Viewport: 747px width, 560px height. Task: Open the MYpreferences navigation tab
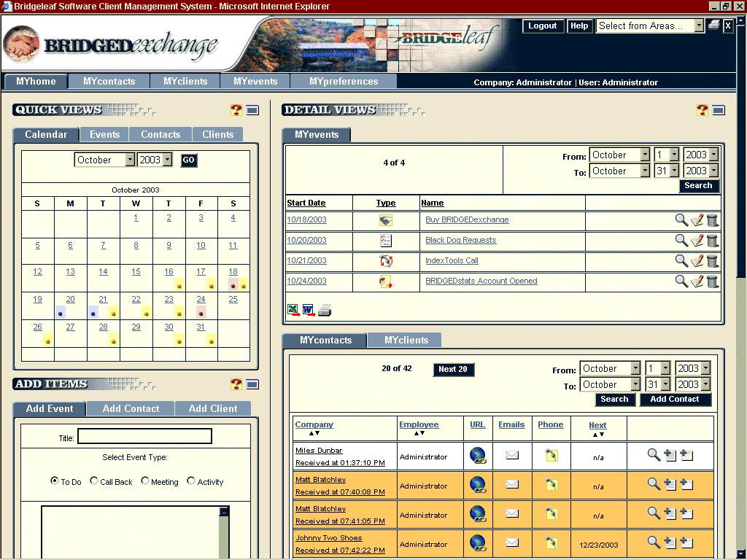(x=344, y=82)
